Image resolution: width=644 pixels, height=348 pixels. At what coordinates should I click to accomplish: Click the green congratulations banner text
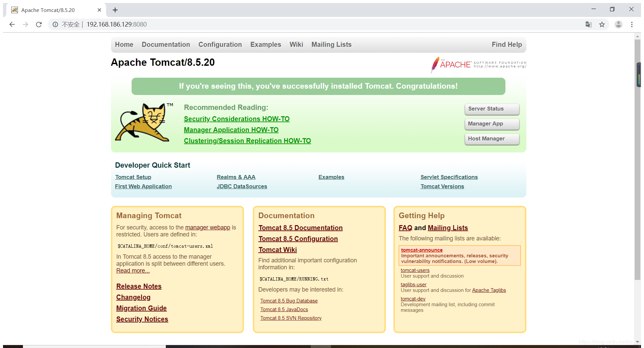point(318,86)
